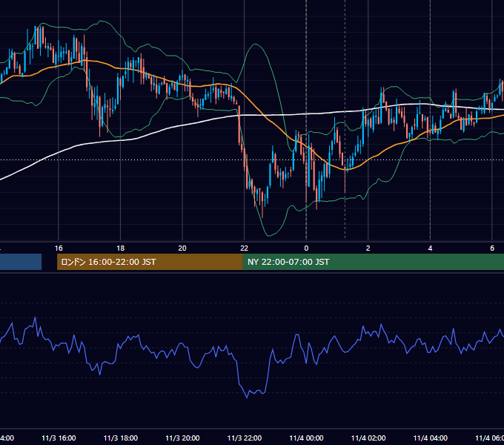The height and width of the screenshot is (445, 504).
Task: Click the 11/3 20:00 time axis label
Action: point(182,438)
